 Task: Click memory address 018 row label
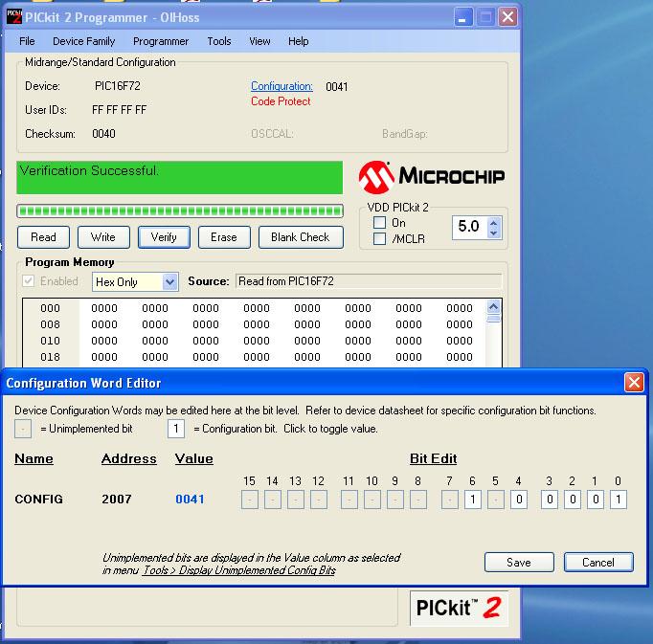click(51, 357)
